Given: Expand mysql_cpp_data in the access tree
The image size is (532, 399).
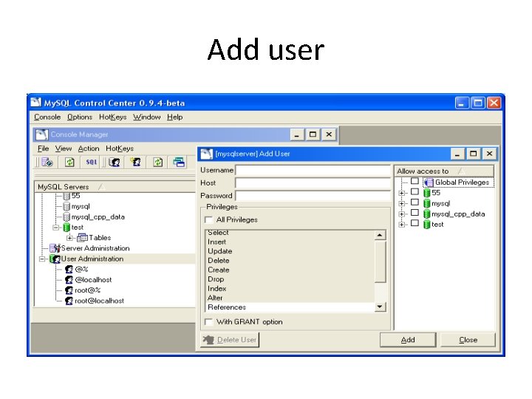Looking at the screenshot, I should [401, 214].
